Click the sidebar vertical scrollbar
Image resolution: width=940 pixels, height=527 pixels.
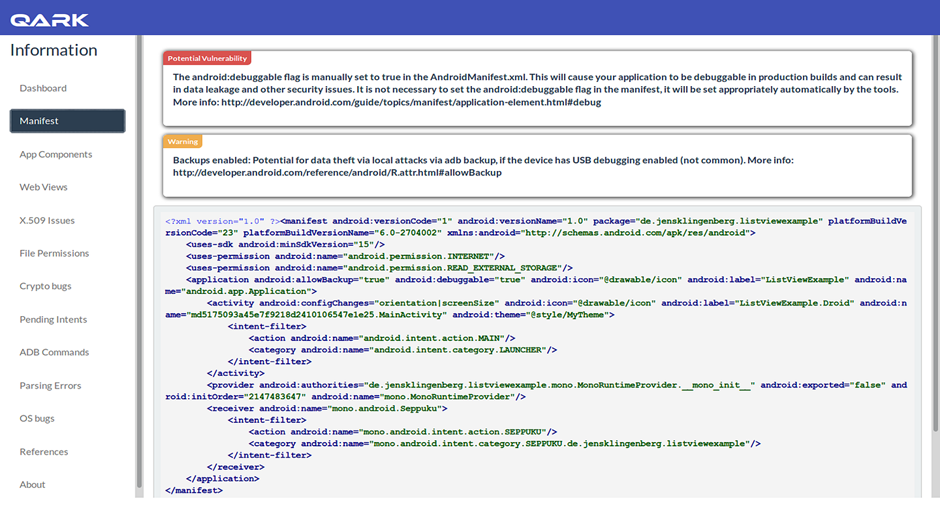139,261
